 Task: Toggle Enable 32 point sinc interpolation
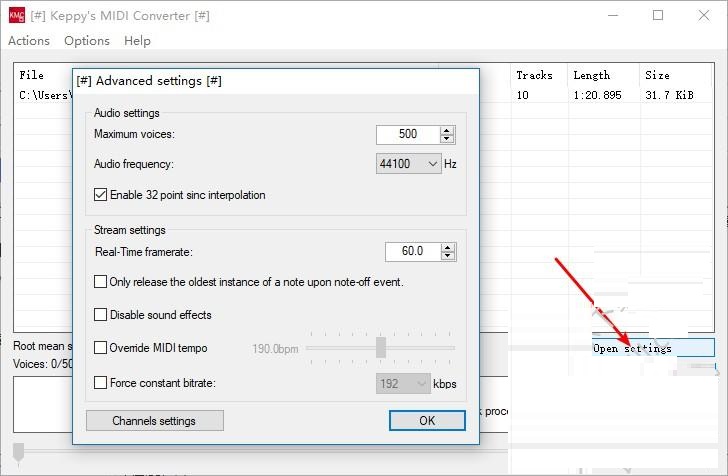pos(101,195)
